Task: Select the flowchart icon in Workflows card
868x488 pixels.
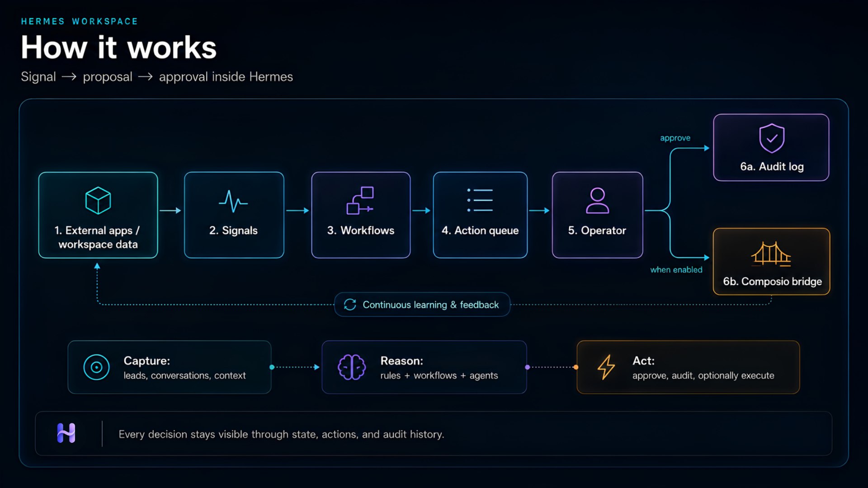Action: tap(360, 200)
